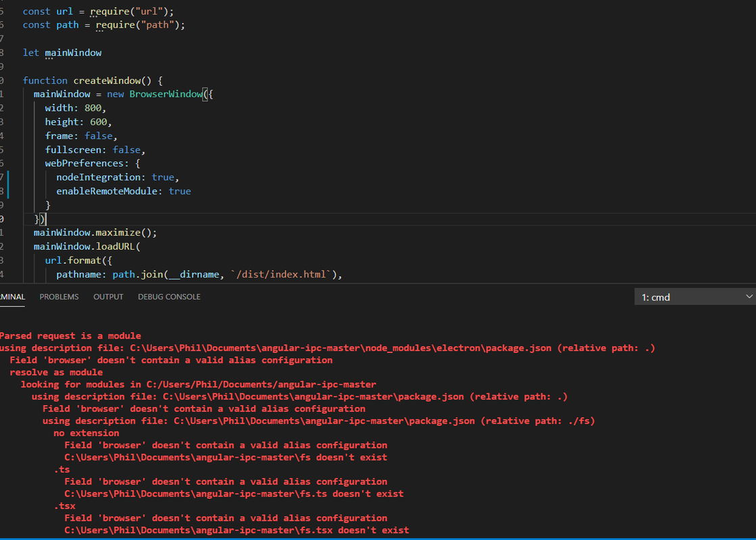
Task: Click electron\package.json path in terminal
Action: [341, 348]
